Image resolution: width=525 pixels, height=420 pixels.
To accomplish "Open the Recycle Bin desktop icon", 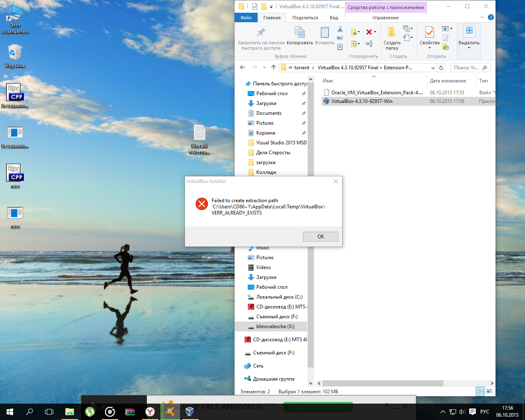I will [x=15, y=56].
